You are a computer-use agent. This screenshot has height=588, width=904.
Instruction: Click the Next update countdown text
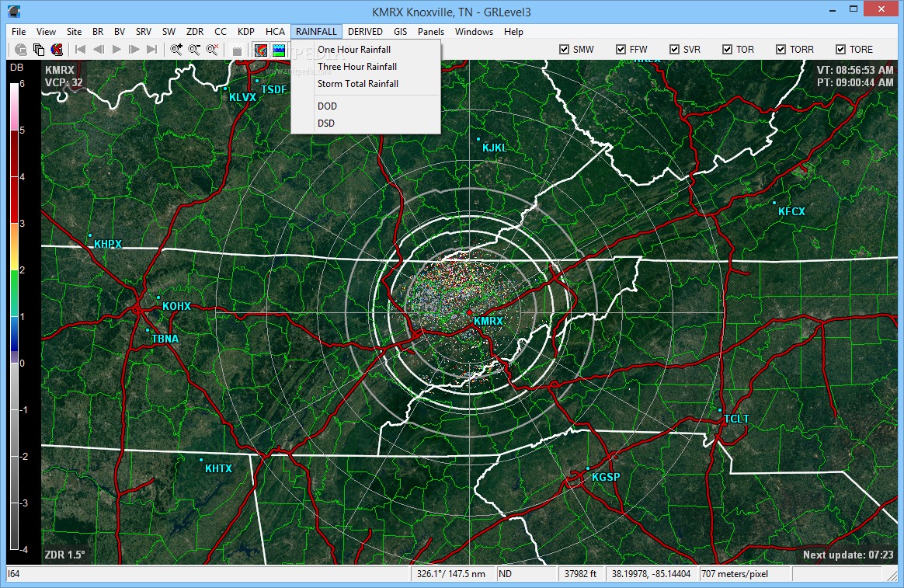tap(848, 555)
